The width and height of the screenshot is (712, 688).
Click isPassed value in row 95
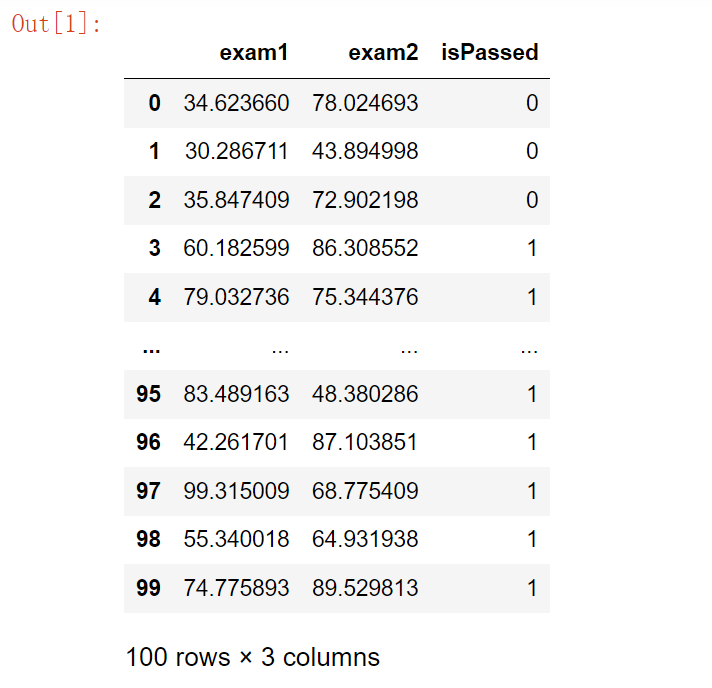[532, 394]
